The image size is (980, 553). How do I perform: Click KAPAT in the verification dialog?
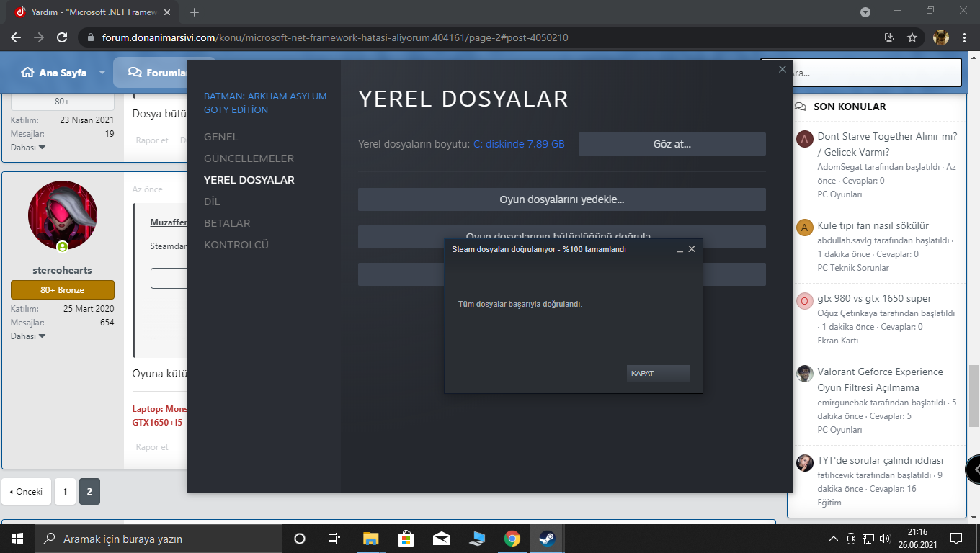tap(659, 373)
